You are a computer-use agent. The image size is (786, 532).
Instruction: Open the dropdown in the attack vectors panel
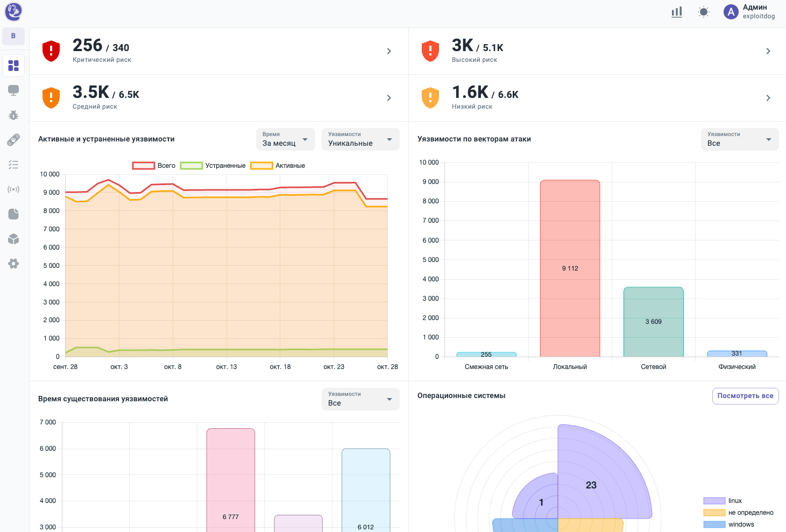coord(739,139)
